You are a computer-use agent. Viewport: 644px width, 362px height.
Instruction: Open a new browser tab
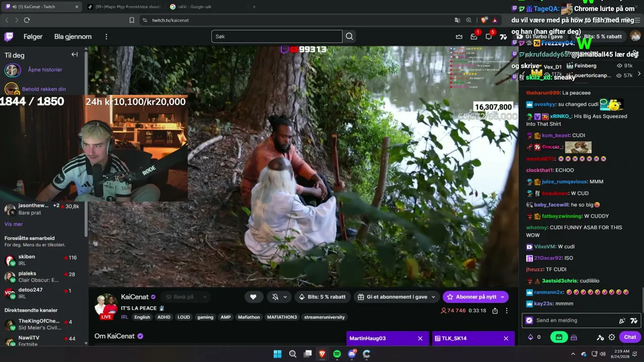click(x=254, y=7)
